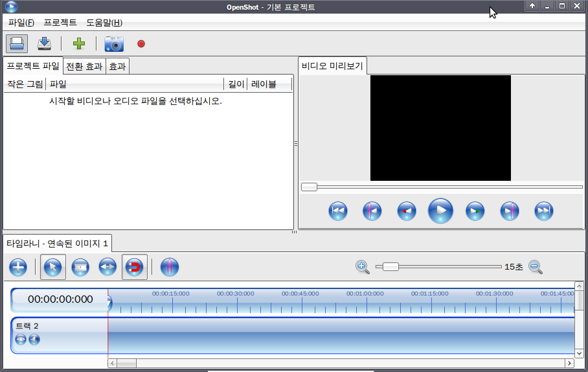Skip to the end of the preview

(x=543, y=211)
